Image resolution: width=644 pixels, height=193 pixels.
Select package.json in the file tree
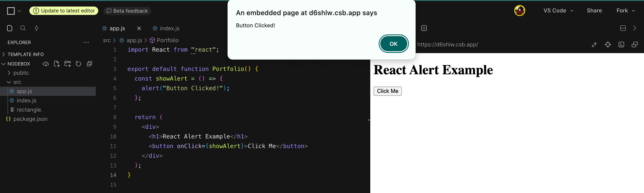click(30, 119)
